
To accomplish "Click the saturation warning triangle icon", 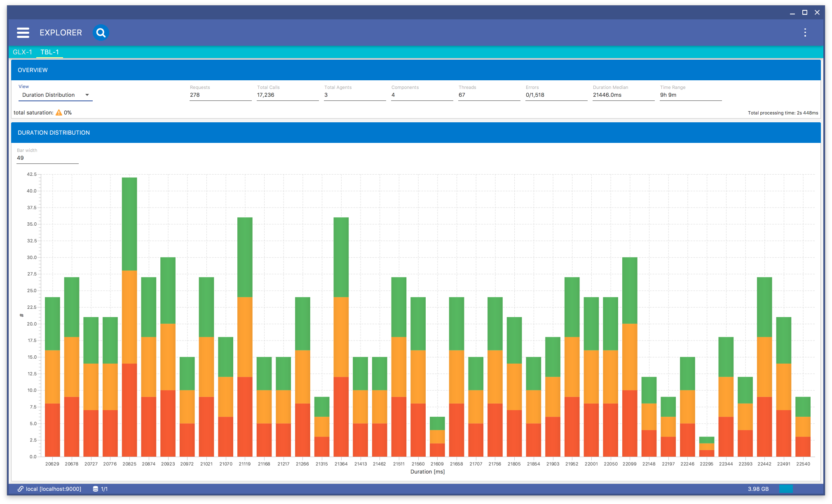I will point(59,112).
